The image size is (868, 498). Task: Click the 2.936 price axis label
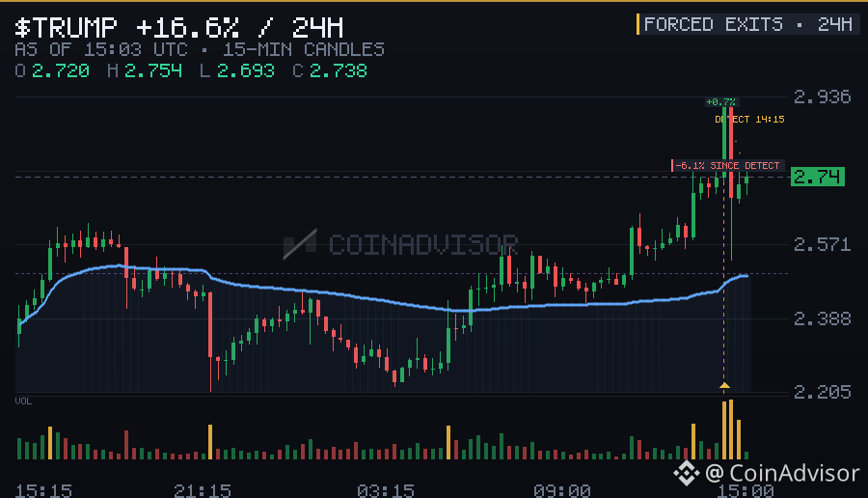[822, 97]
